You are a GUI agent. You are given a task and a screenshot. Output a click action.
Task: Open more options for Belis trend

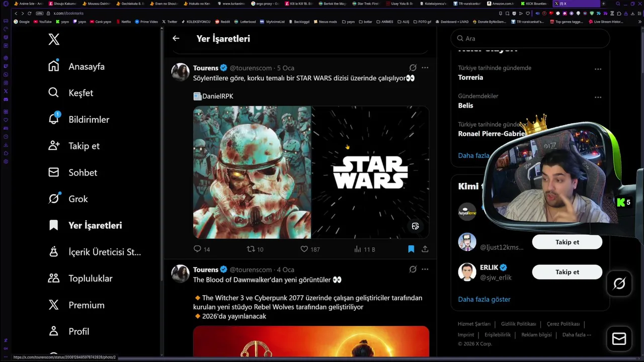(x=598, y=97)
